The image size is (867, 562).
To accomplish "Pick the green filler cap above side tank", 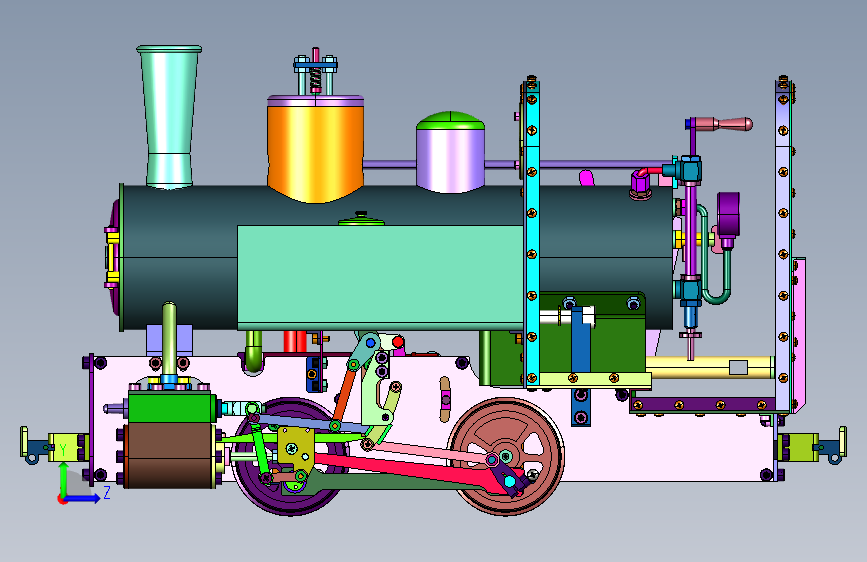I will (361, 219).
